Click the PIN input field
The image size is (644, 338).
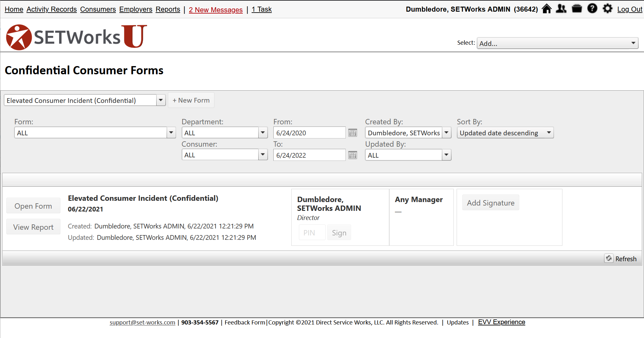[312, 233]
